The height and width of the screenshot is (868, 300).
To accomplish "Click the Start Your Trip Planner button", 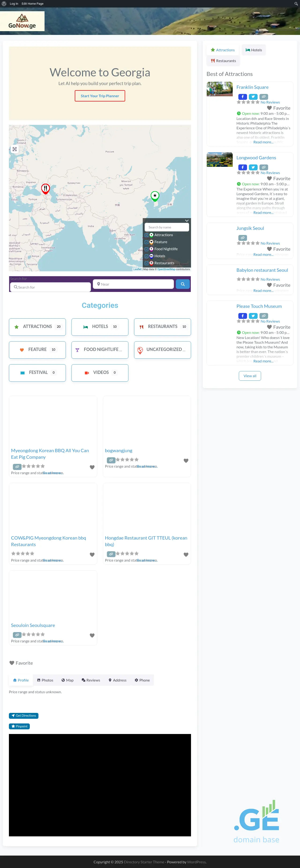I will 100,96.
